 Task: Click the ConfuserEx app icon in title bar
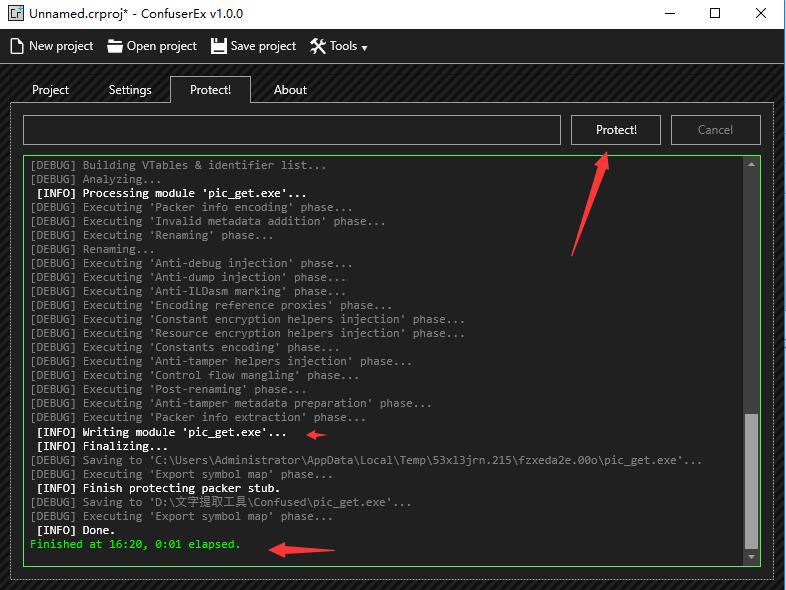click(13, 14)
